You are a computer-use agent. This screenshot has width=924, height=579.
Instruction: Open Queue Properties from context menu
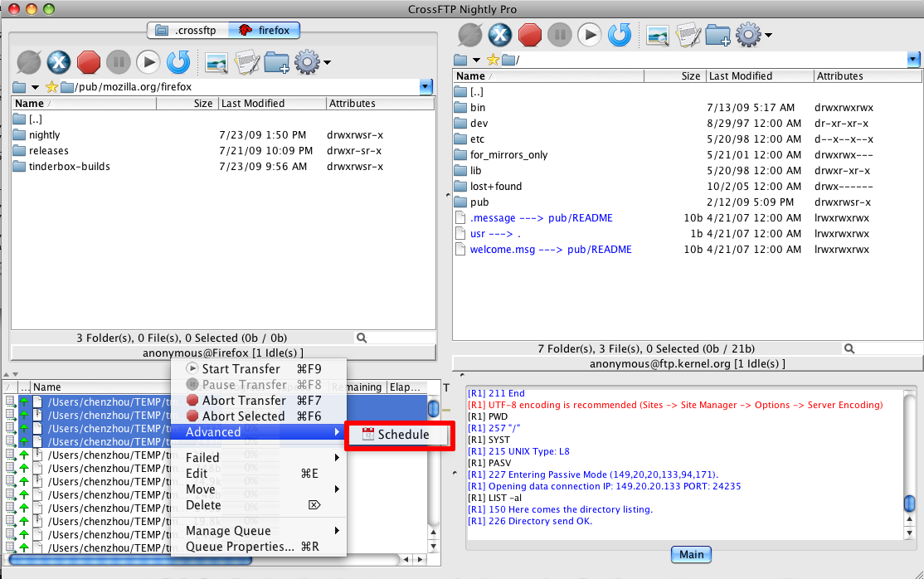(258, 547)
